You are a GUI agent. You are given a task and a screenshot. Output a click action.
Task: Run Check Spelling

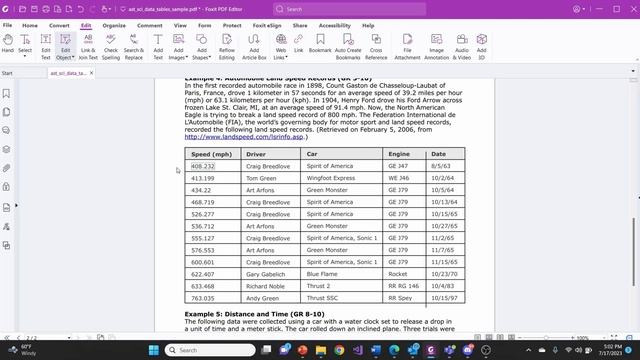[x=111, y=47]
